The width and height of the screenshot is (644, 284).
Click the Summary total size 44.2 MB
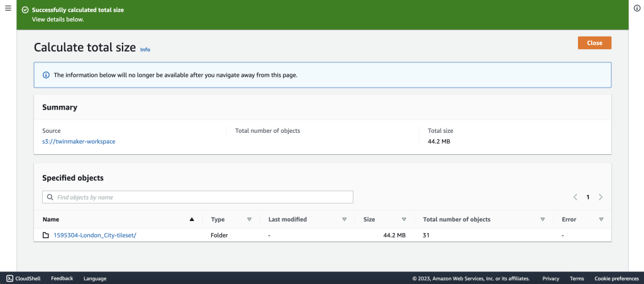click(440, 142)
